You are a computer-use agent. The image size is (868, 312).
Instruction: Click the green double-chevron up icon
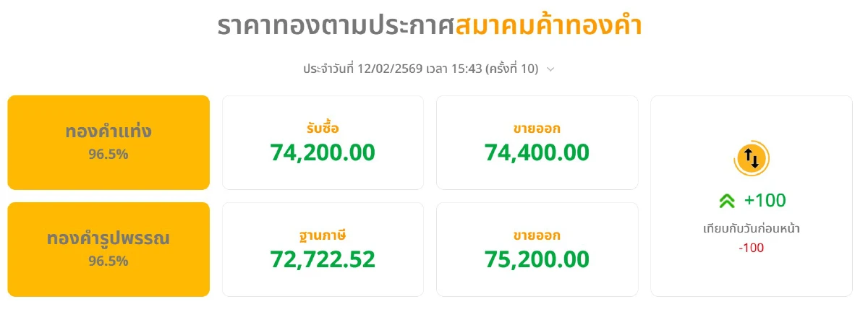(x=727, y=201)
